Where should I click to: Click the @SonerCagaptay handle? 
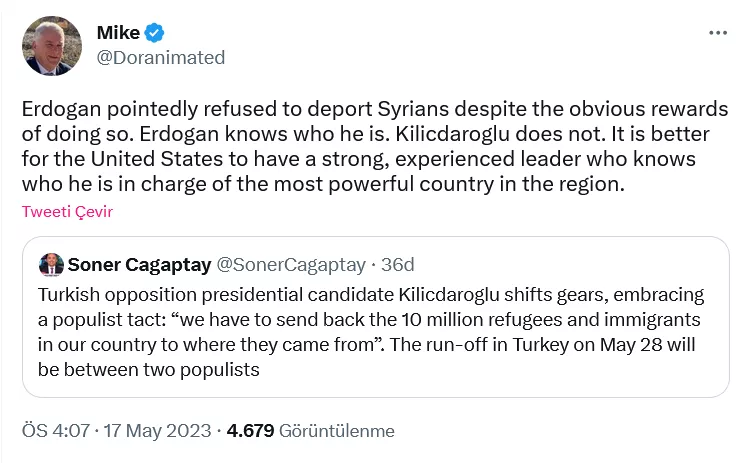coord(291,265)
